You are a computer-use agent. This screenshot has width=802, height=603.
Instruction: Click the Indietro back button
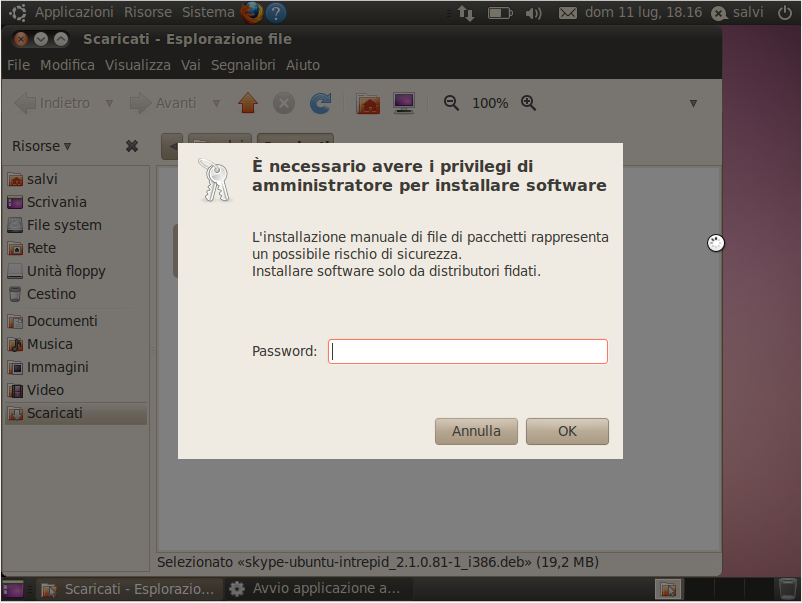(x=52, y=103)
